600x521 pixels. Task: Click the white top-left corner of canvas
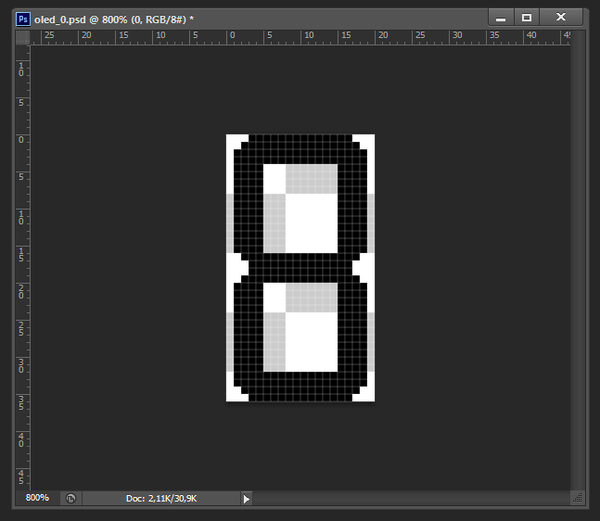tap(231, 139)
